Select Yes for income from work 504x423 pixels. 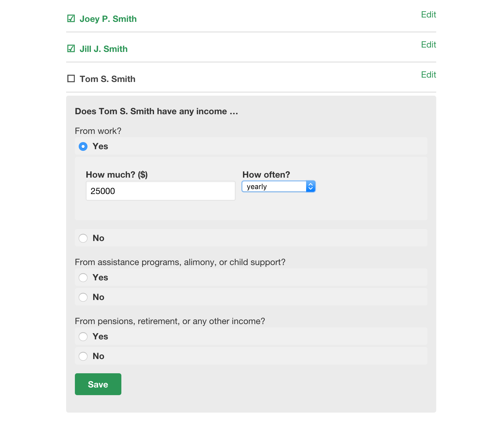coord(83,146)
